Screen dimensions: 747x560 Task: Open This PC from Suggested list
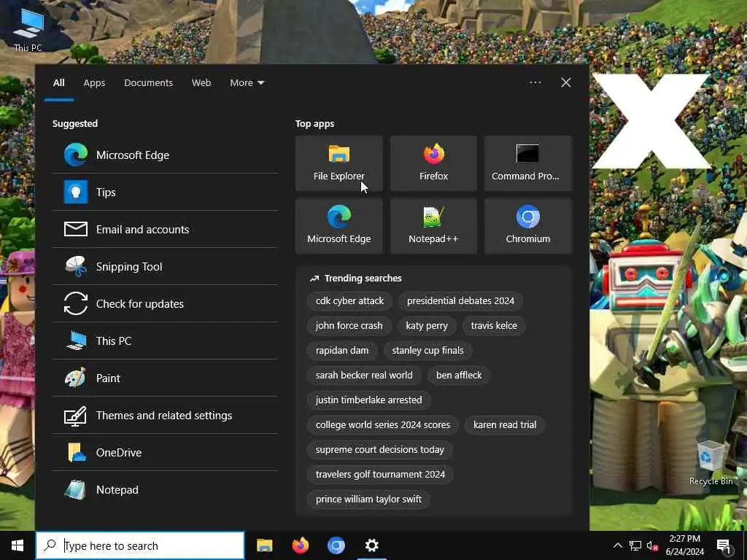[166, 341]
